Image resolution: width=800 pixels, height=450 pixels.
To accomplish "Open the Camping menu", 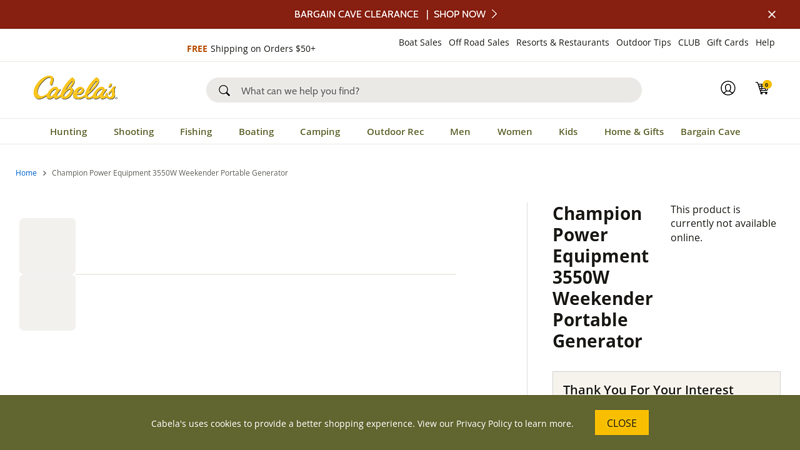I will (x=320, y=132).
